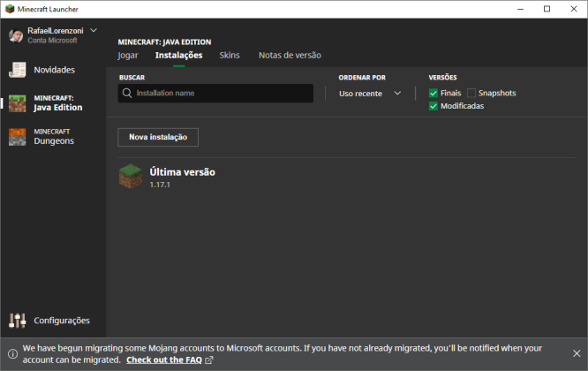The height and width of the screenshot is (371, 588).
Task: Click the RafaelLorenzoni account name
Action: (56, 31)
